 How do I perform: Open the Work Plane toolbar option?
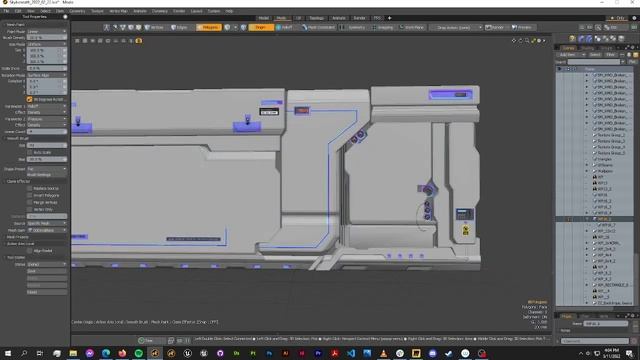pos(411,27)
